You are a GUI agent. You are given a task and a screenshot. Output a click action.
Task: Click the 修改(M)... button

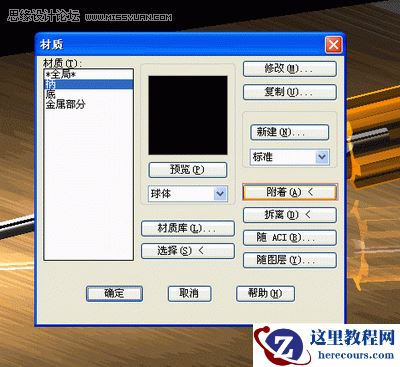(x=290, y=69)
